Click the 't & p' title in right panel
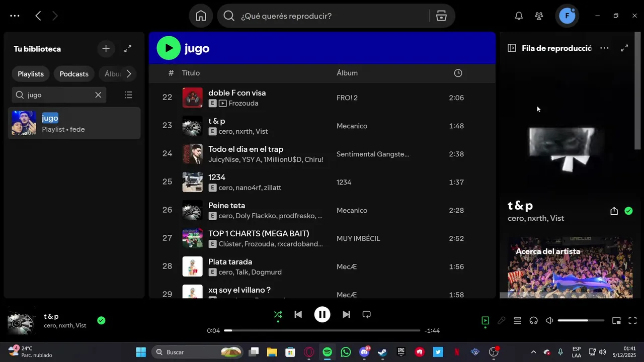 [520, 205]
